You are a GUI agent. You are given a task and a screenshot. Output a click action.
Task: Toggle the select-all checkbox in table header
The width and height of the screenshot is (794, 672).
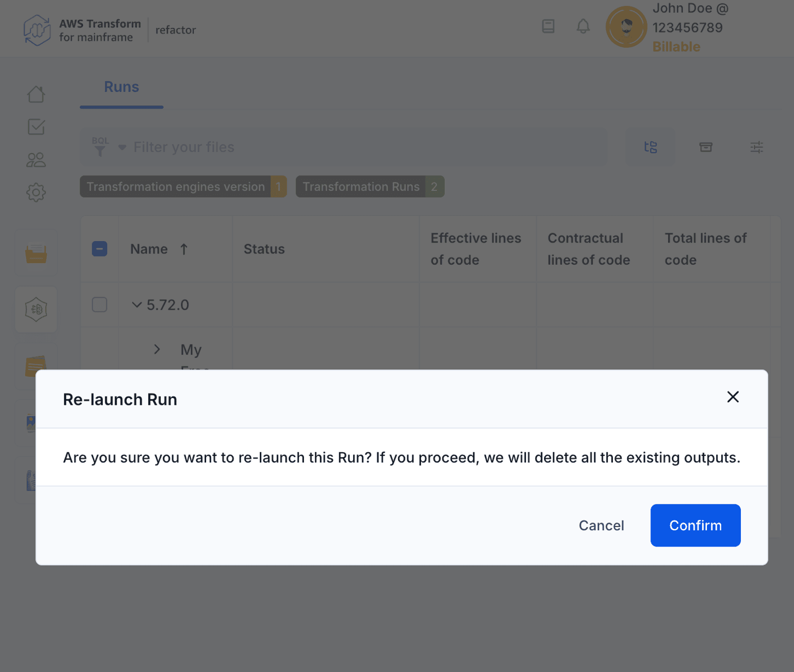[x=99, y=249]
